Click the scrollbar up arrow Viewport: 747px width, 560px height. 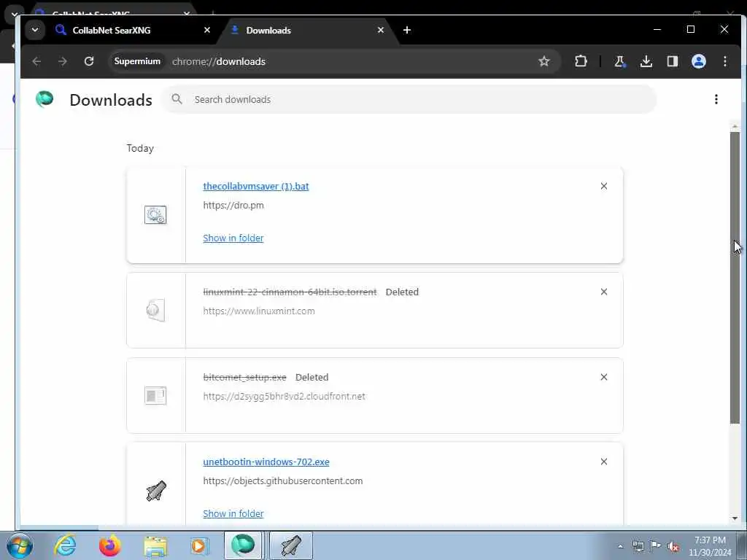[735, 127]
